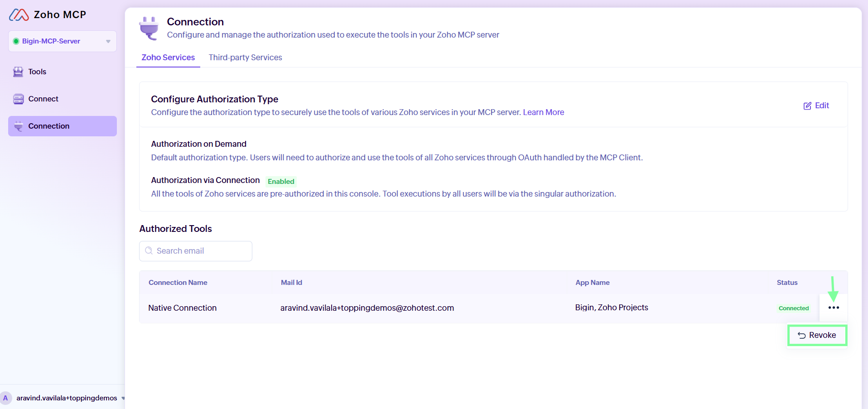Screen dimensions: 868x409
Task: Open Connect in the sidebar
Action: [63, 99]
